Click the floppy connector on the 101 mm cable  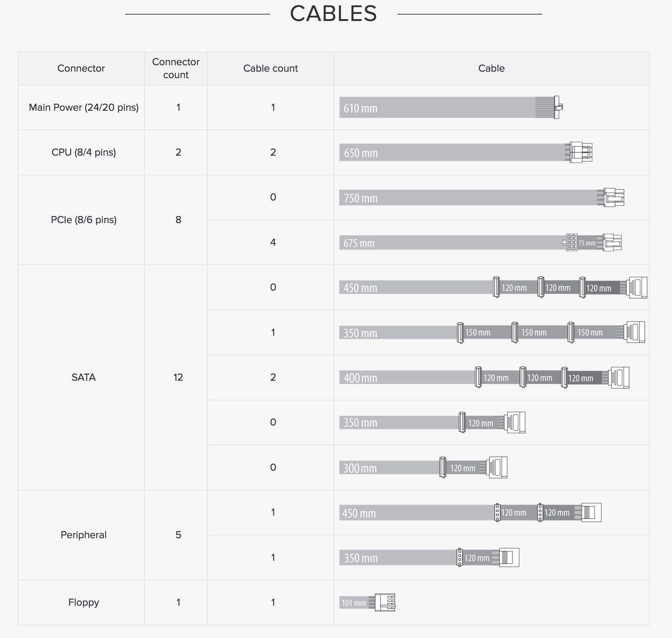point(385,602)
